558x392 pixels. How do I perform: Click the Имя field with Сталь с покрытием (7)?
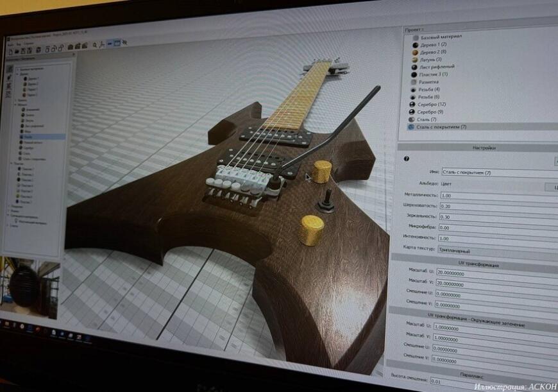[x=500, y=173]
